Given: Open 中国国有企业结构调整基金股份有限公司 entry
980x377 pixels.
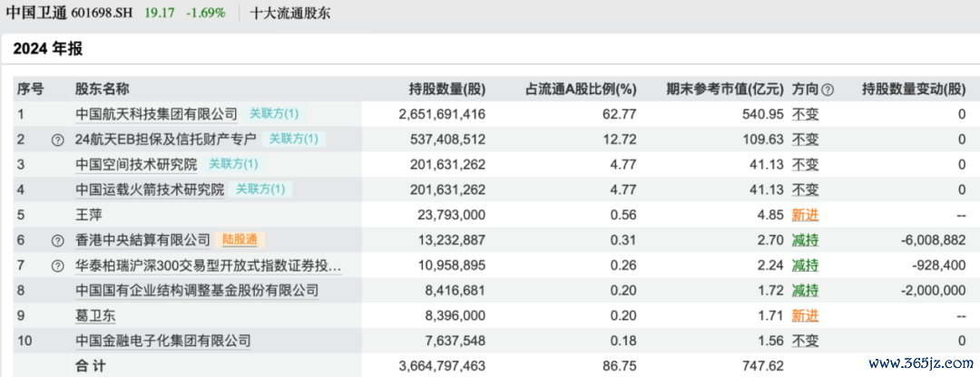Looking at the screenshot, I should coord(197,291).
